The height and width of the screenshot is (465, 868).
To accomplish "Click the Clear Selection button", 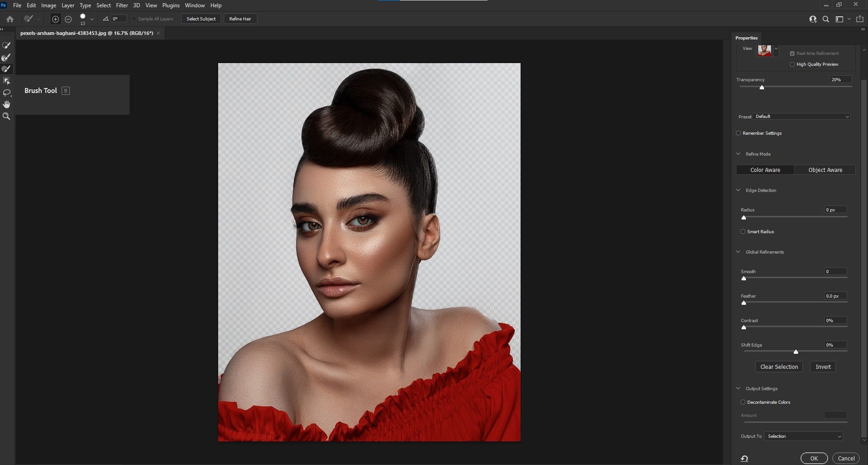I will tap(779, 367).
